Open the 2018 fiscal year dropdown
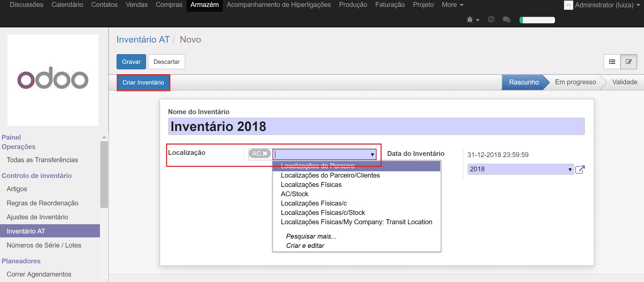 [570, 169]
